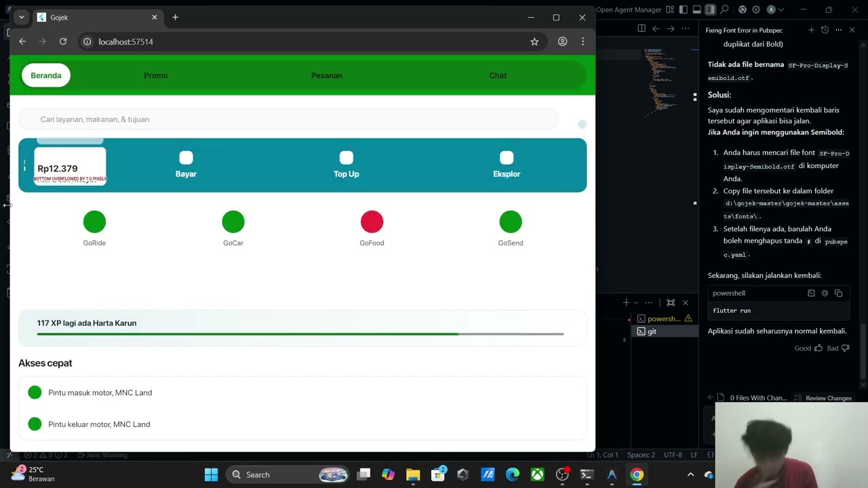Open GoCar service
Viewport: 868px width, 488px height.
[x=233, y=228]
